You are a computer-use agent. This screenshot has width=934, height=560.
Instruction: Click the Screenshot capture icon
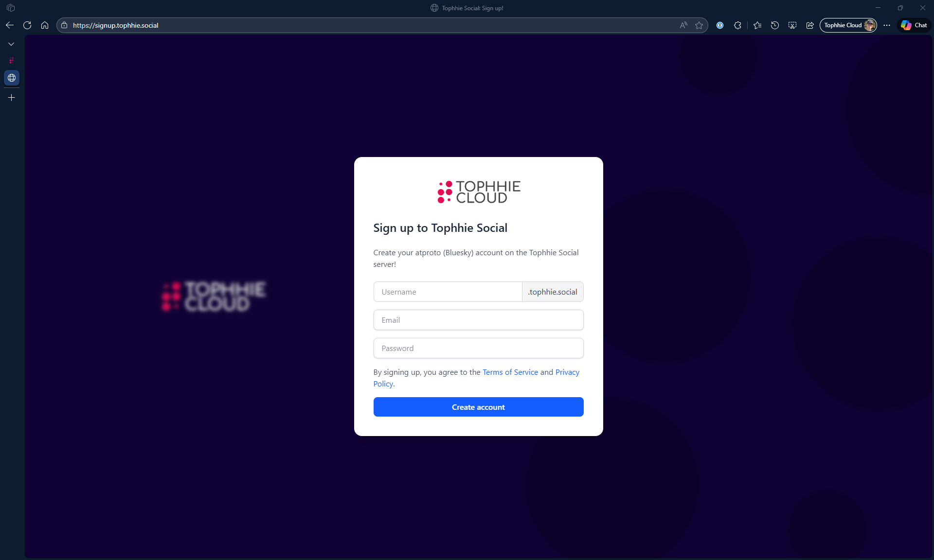pos(792,25)
